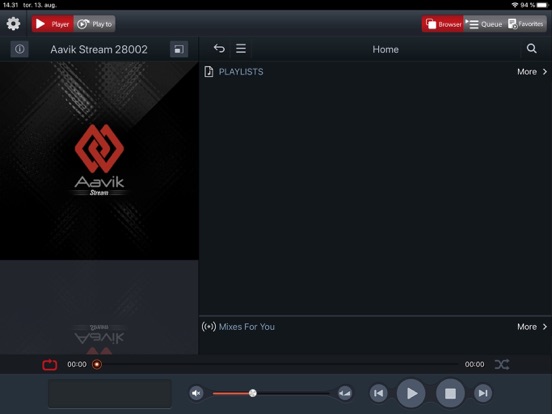The height and width of the screenshot is (414, 552).
Task: Skip to previous track
Action: [378, 393]
